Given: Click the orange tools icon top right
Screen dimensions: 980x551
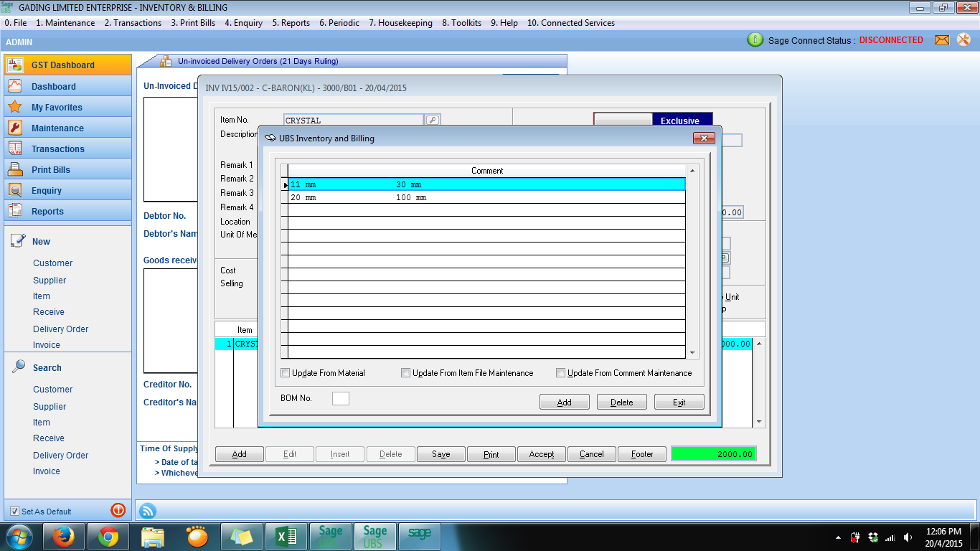Looking at the screenshot, I should (963, 40).
